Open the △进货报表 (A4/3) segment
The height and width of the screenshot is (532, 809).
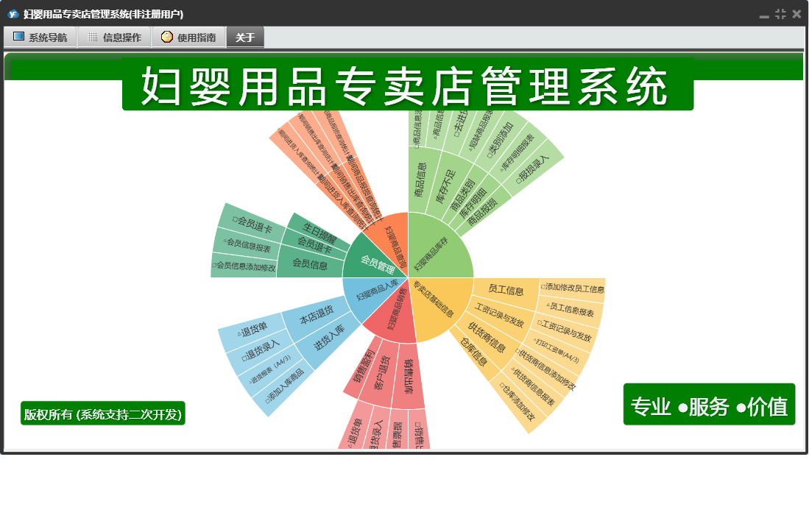[270, 369]
